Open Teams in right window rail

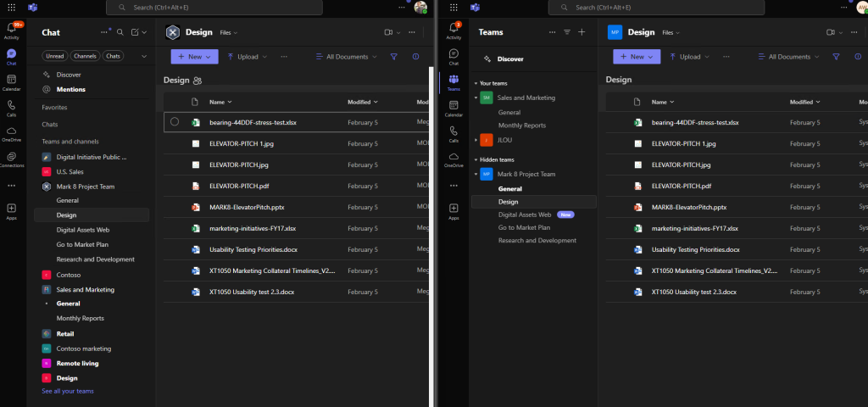coord(453,82)
